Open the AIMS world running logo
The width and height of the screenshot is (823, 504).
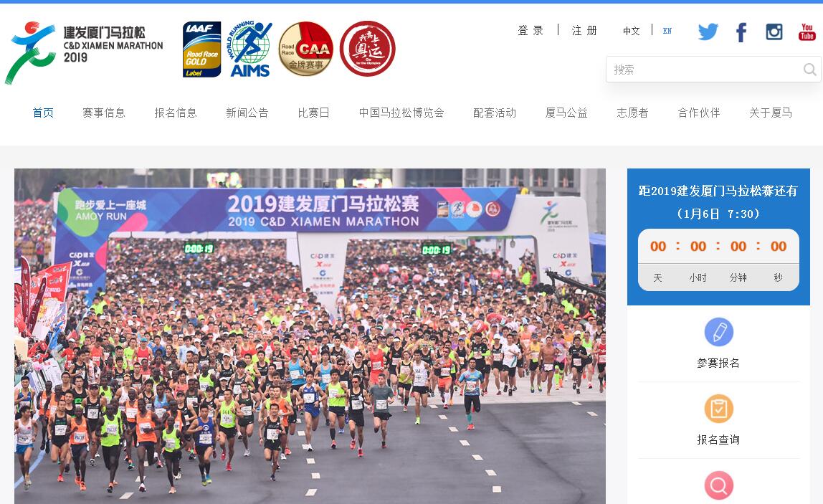click(249, 49)
